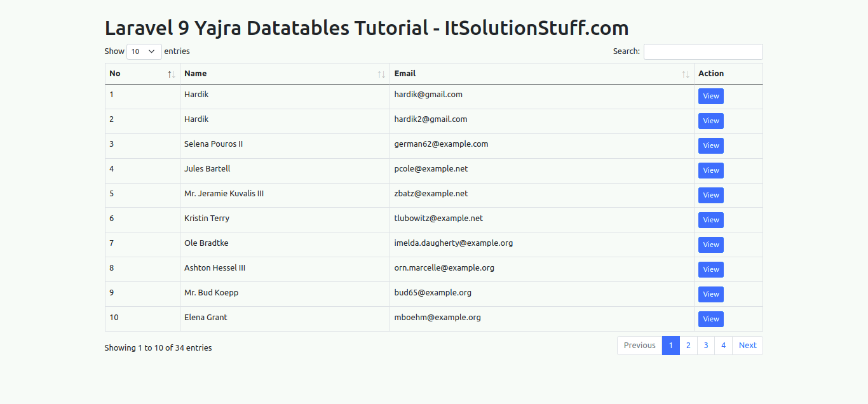Image resolution: width=868 pixels, height=404 pixels.
Task: Select View for Kristin Terry row
Action: click(x=710, y=220)
